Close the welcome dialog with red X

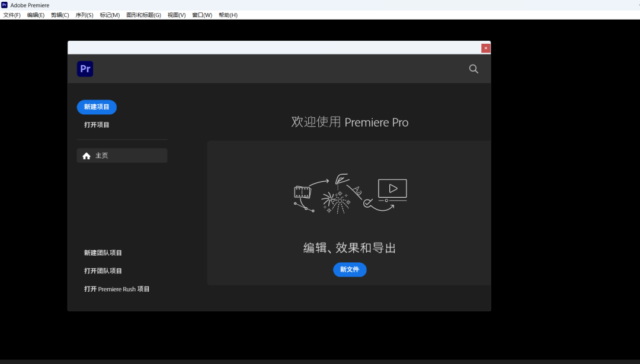[x=485, y=48]
